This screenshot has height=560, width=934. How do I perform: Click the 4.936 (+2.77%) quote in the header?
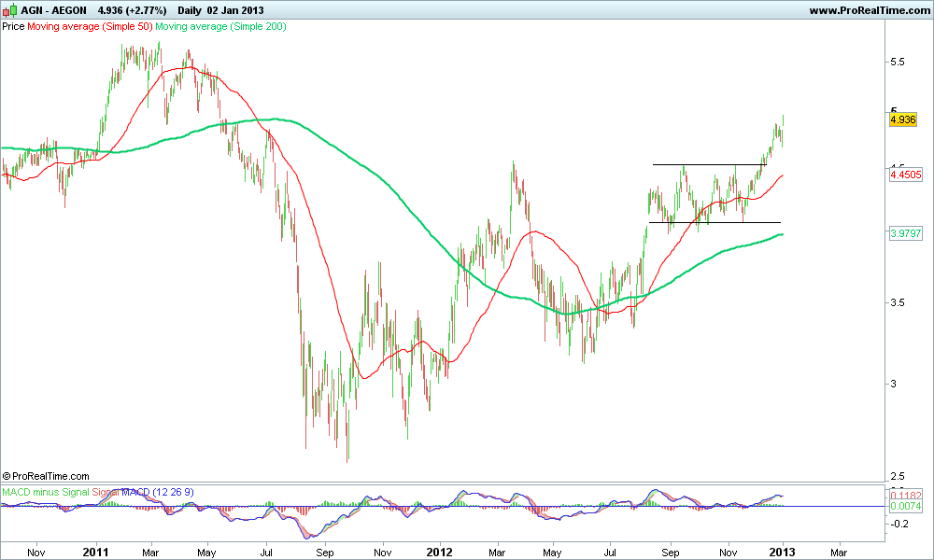(x=132, y=10)
